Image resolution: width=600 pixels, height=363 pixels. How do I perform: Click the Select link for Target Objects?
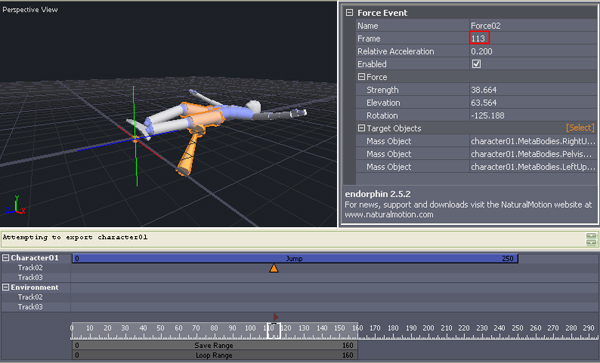(580, 128)
